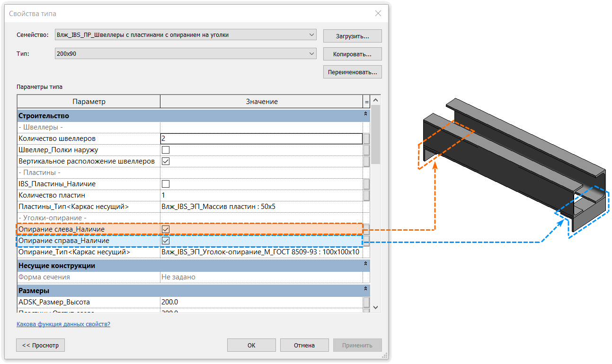Select the IBS_Пластины_Наличие parameter name
612x364 pixels.
tap(57, 184)
